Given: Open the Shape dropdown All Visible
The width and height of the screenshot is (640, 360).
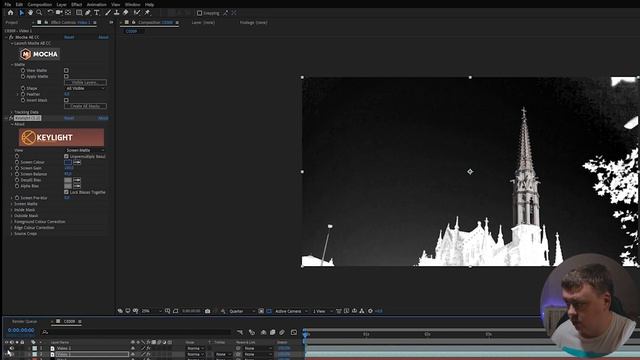Looking at the screenshot, I should click(x=85, y=88).
